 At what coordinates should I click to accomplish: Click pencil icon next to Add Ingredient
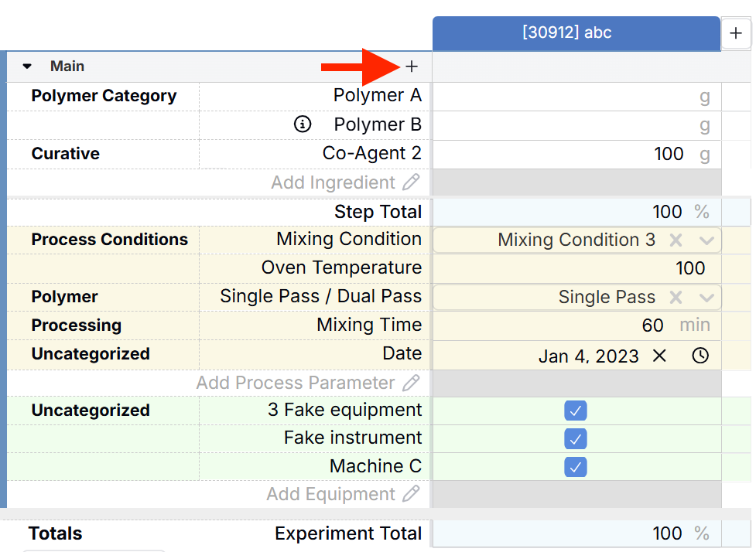pos(411,182)
